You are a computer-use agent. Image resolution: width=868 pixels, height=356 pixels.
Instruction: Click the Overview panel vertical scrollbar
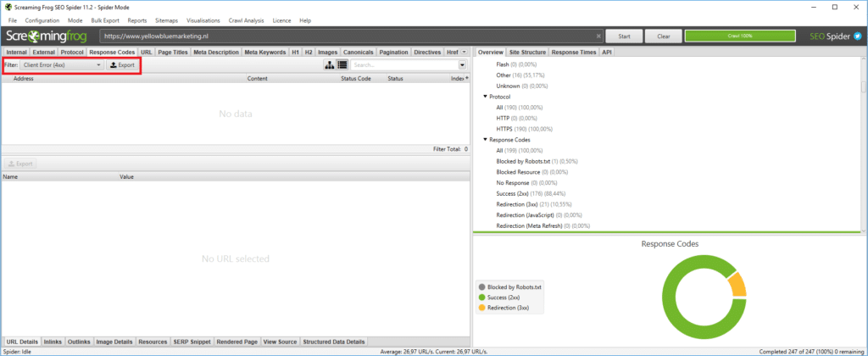[x=864, y=87]
